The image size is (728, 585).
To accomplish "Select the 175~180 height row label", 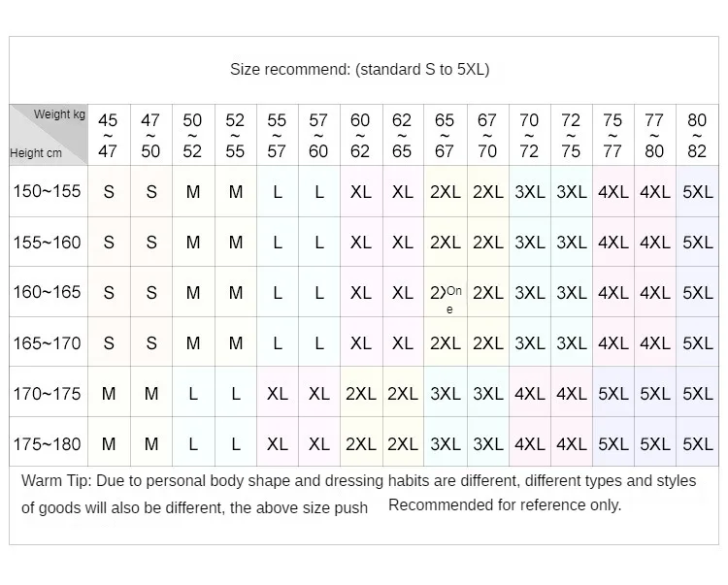I will (47, 443).
